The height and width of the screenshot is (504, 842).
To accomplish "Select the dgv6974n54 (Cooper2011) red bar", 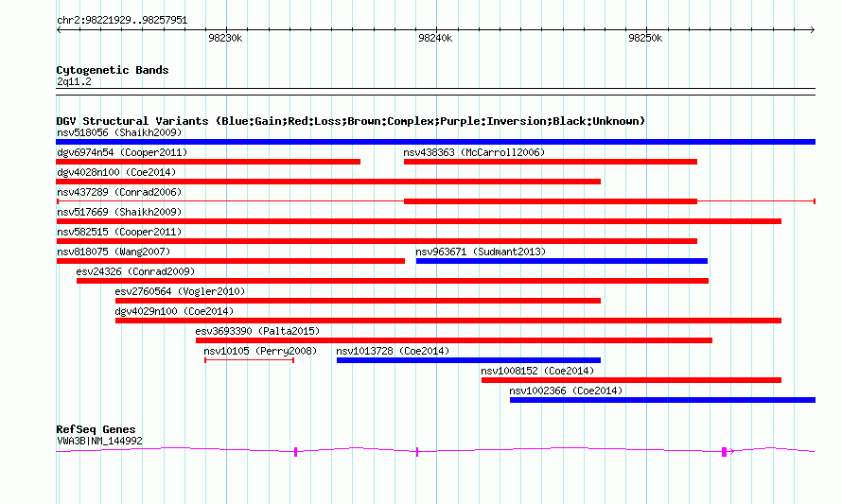I will pyautogui.click(x=208, y=162).
